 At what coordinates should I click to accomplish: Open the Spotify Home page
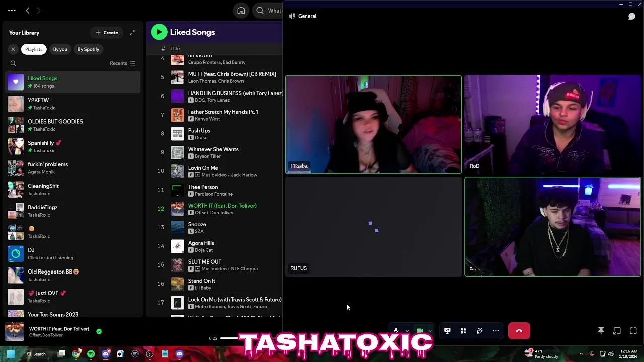(241, 10)
